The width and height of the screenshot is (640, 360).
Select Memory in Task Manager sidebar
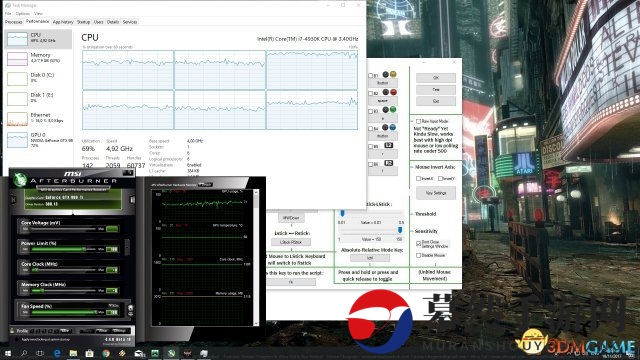point(38,58)
